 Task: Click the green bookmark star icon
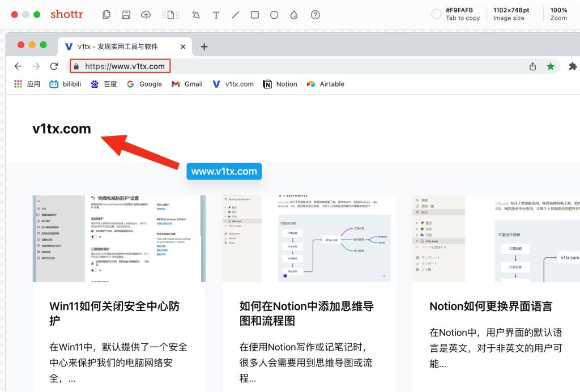[x=551, y=66]
